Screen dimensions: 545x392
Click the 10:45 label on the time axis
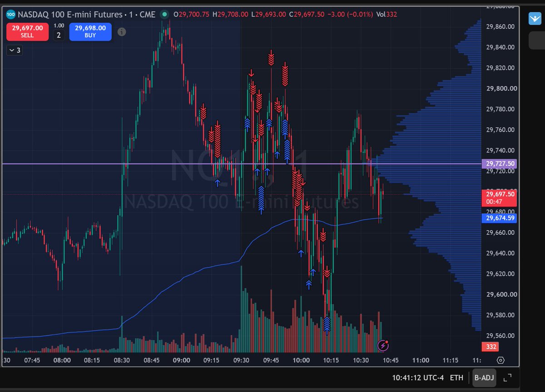point(391,360)
